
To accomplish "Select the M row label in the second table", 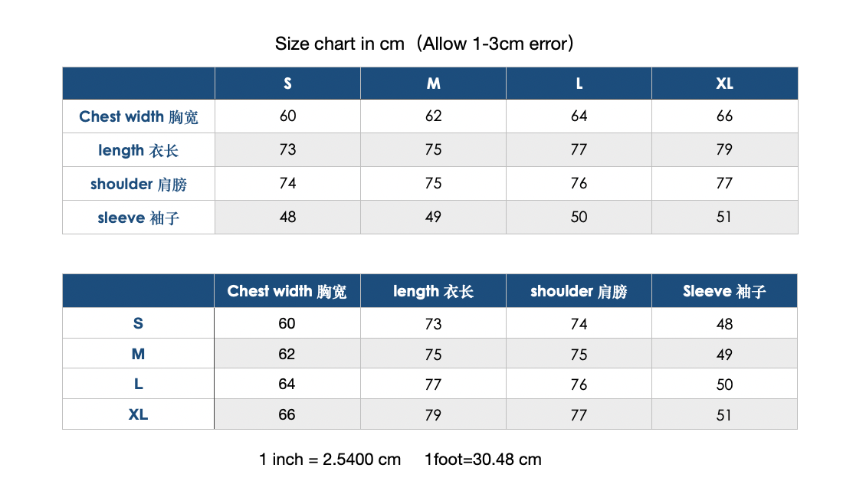I will pyautogui.click(x=138, y=354).
